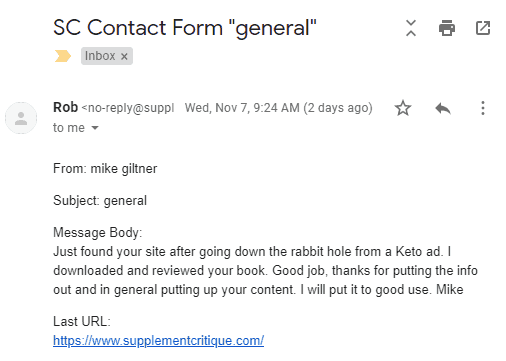
Task: Open the sender's profile avatar
Action: 21,118
